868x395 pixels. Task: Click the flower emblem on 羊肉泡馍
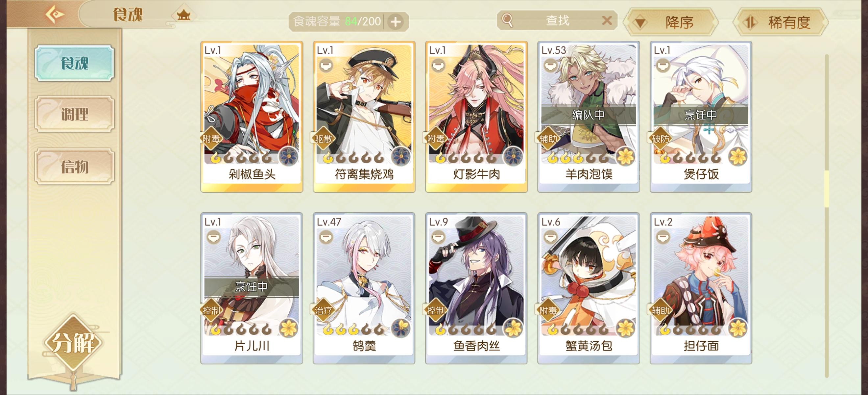[626, 156]
